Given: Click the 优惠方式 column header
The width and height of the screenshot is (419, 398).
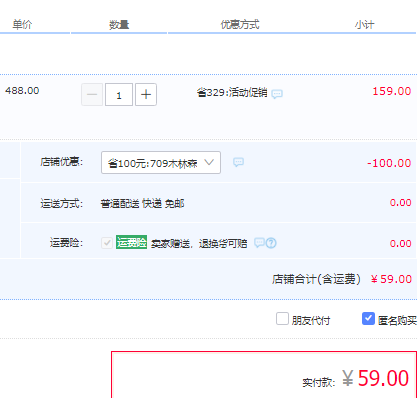Looking at the screenshot, I should coord(240,24).
